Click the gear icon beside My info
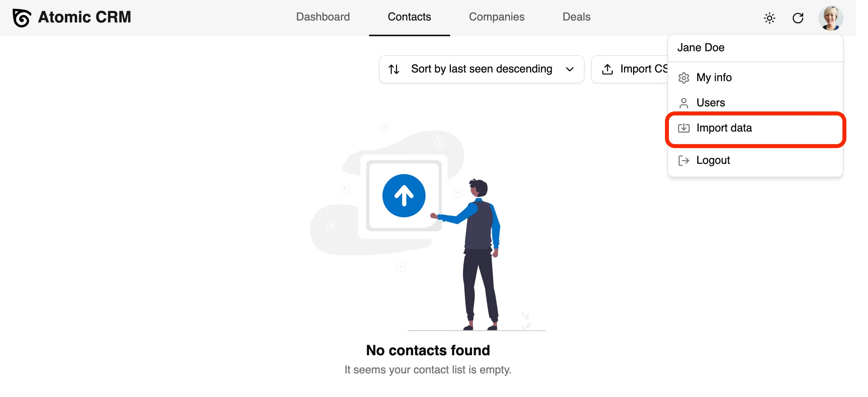The width and height of the screenshot is (868, 397). [x=684, y=78]
